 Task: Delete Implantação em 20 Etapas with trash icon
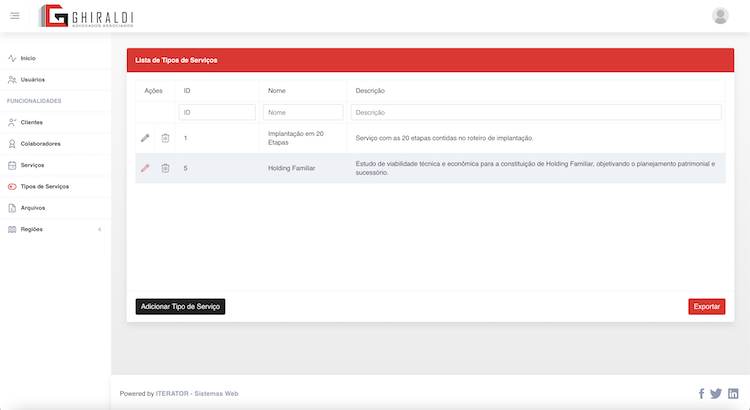(165, 138)
